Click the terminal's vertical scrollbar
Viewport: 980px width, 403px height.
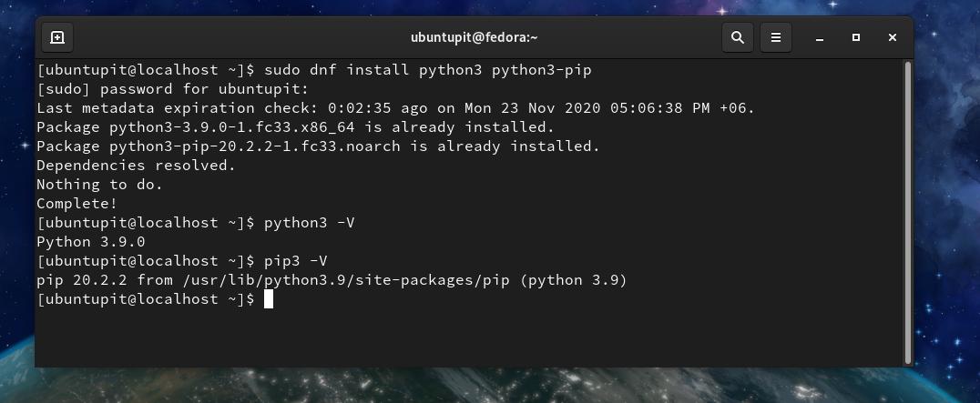(x=907, y=211)
